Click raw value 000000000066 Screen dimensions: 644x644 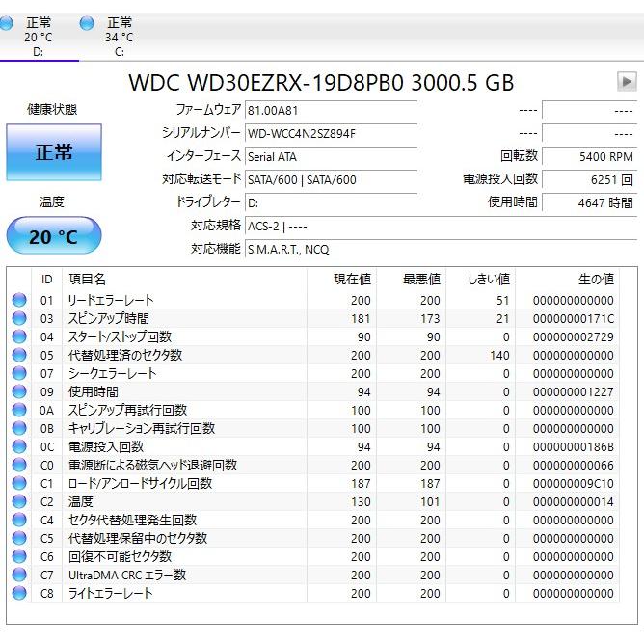point(574,466)
